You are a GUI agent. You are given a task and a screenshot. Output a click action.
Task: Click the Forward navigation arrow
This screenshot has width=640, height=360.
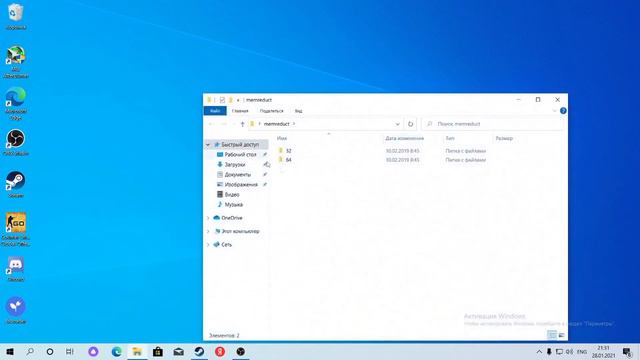coord(224,124)
